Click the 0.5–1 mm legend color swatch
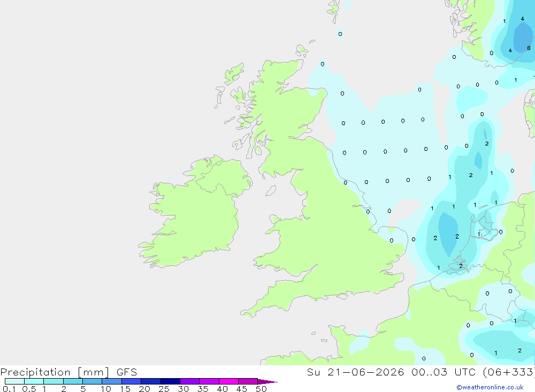 [x=34, y=381]
